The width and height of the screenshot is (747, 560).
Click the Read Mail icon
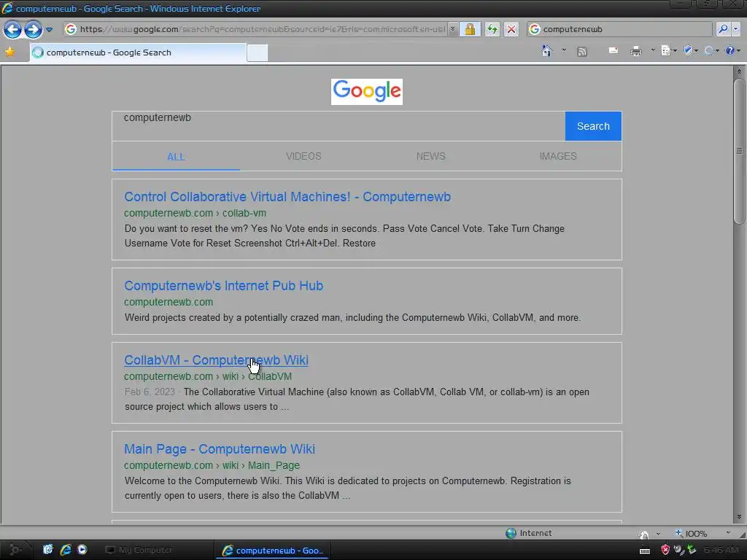click(x=614, y=50)
